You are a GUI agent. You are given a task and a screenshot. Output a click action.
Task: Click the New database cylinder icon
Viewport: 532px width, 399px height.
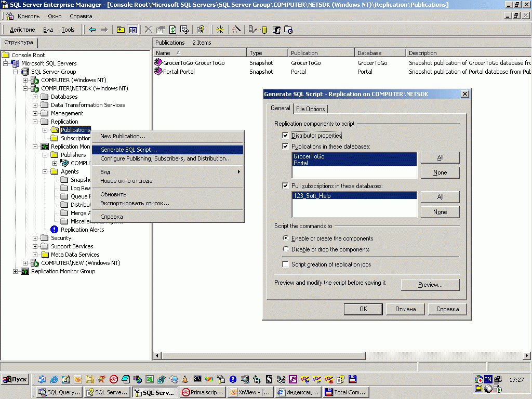[x=264, y=30]
